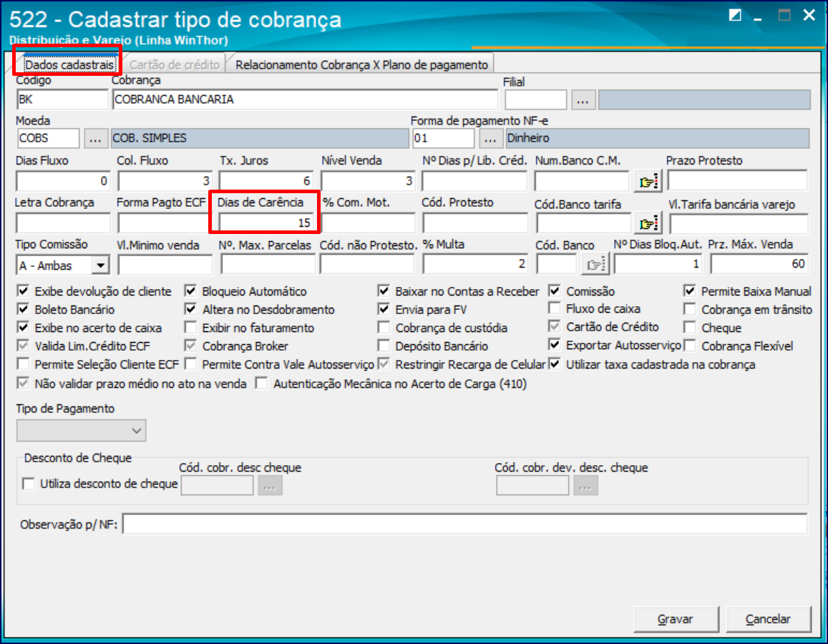828x644 pixels.
Task: Click the Prz. Máx. Venda field
Action: point(759,264)
